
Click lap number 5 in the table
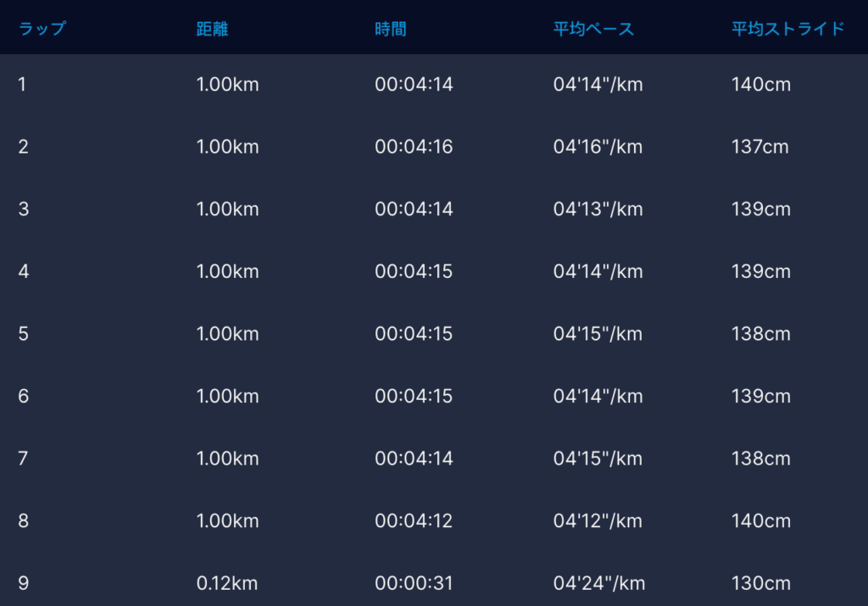[24, 334]
